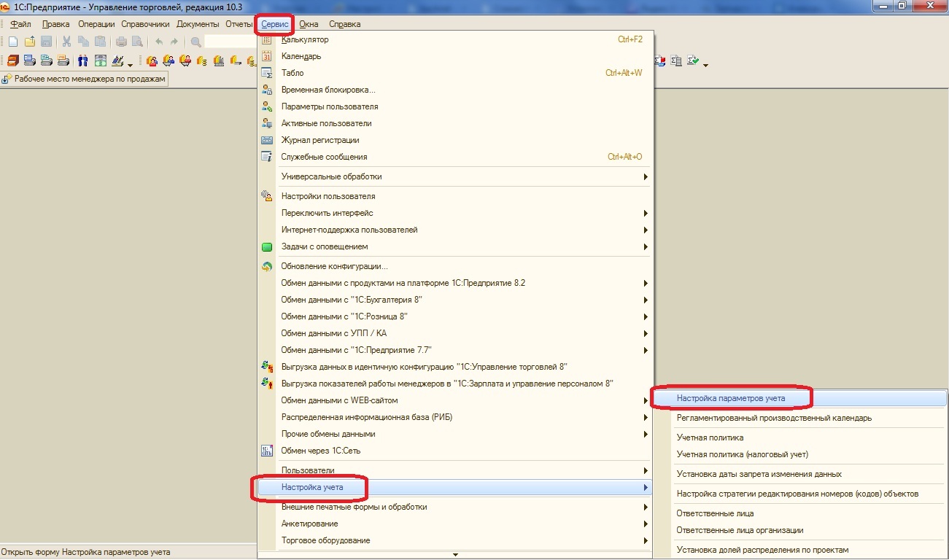949x560 pixels.
Task: Choose Параметры пользователя entry
Action: 456,106
